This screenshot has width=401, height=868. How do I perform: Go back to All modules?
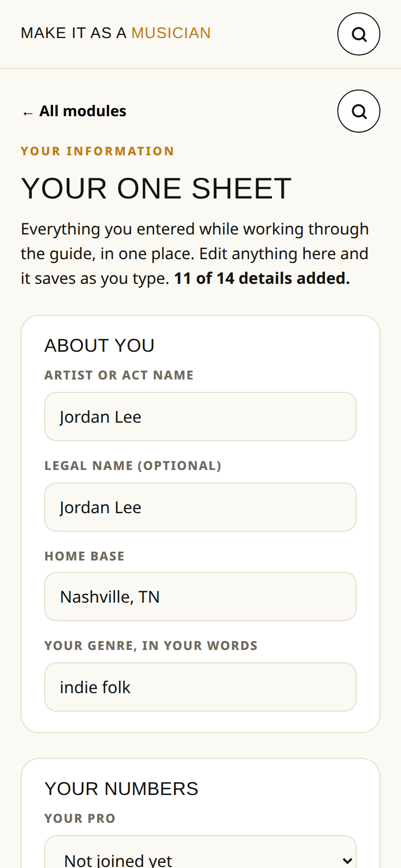[74, 111]
